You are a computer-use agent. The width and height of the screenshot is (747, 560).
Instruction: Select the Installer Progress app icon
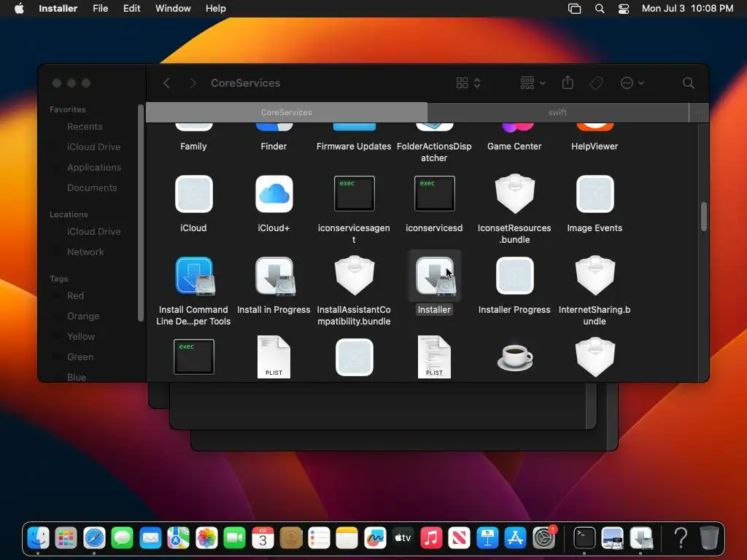pyautogui.click(x=514, y=276)
